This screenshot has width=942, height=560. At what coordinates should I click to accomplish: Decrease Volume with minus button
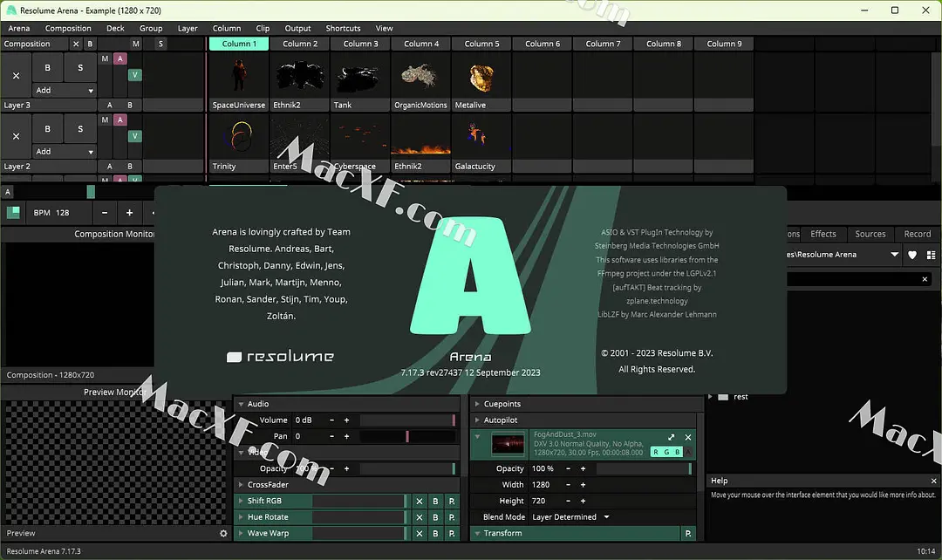pos(331,420)
